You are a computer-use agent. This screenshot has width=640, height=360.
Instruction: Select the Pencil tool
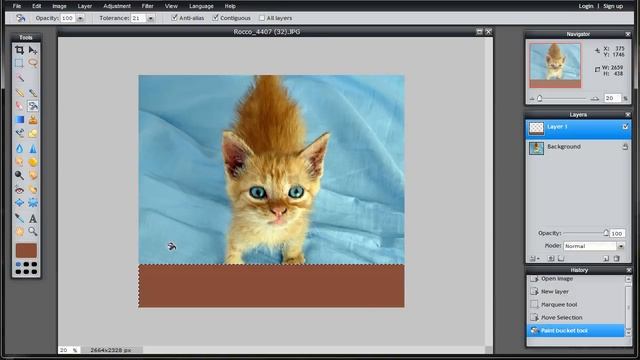19,93
